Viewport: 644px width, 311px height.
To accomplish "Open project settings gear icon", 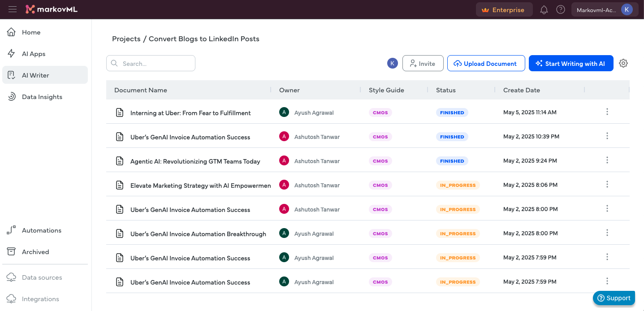I will coord(623,63).
